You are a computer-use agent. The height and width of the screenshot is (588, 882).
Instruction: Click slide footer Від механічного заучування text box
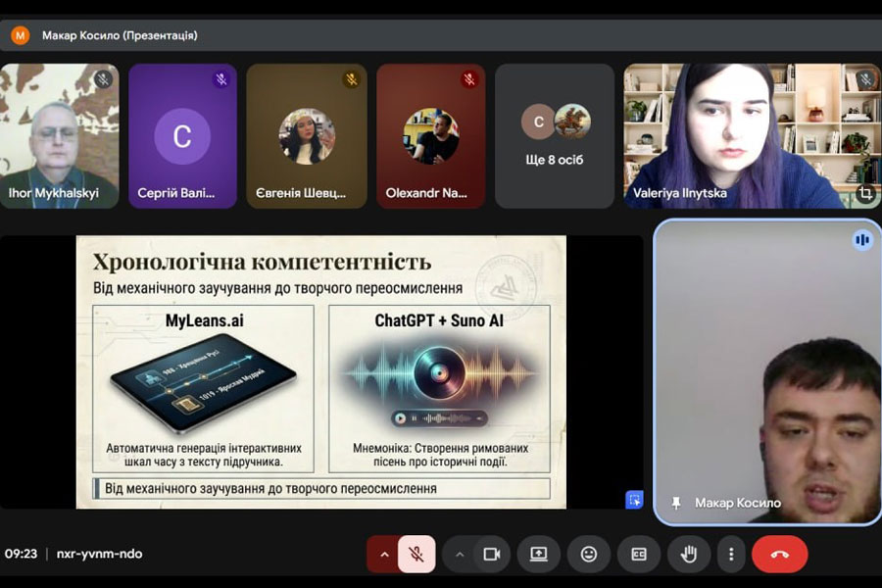[321, 488]
